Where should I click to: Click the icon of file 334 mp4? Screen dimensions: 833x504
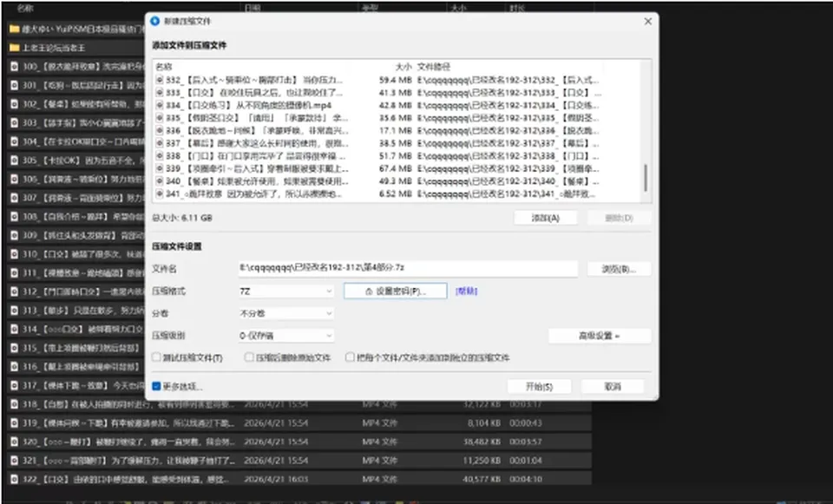160,105
